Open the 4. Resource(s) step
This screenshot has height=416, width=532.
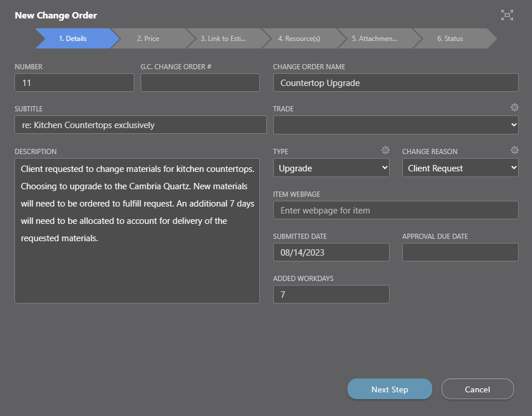click(x=299, y=39)
